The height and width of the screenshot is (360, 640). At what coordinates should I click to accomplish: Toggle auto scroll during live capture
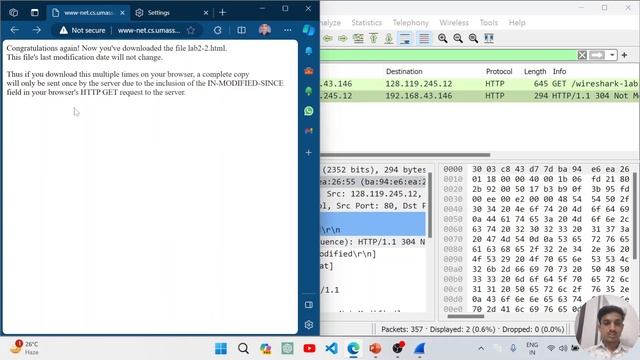405,38
